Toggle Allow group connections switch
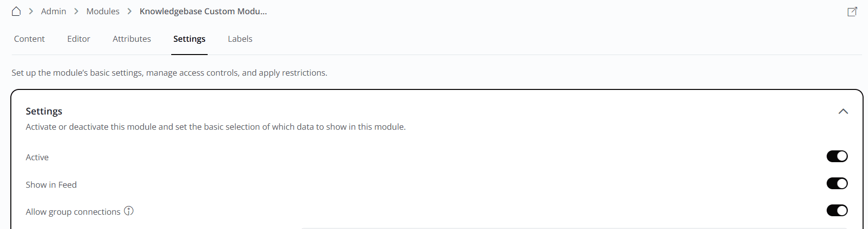 [837, 211]
